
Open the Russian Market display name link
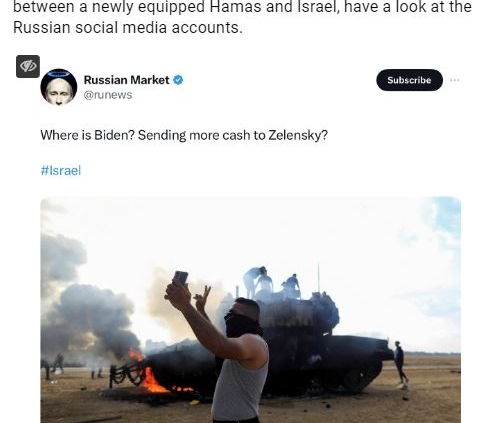click(127, 80)
